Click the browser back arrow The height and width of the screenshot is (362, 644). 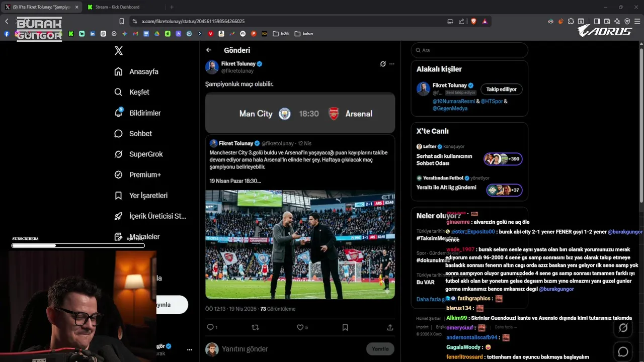tap(7, 21)
